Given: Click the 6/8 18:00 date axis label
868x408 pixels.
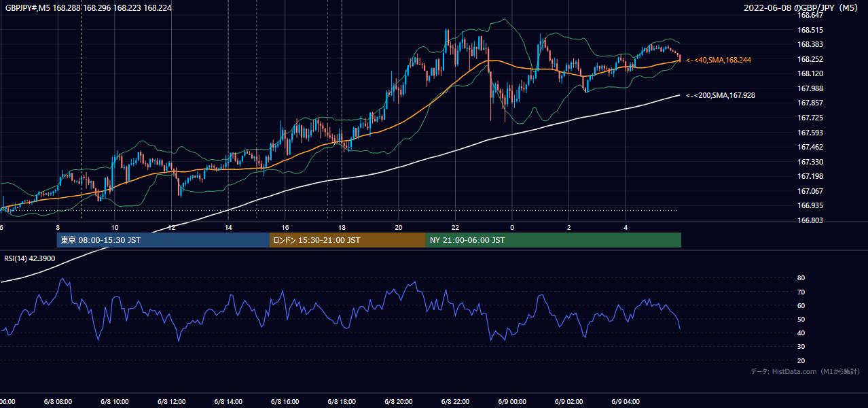Looking at the screenshot, I should tap(342, 402).
